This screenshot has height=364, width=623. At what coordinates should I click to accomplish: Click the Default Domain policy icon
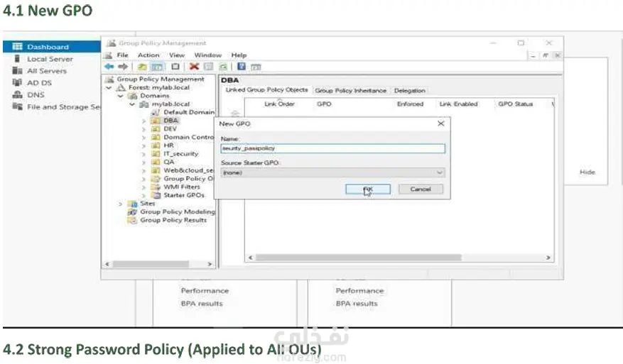[x=156, y=112]
